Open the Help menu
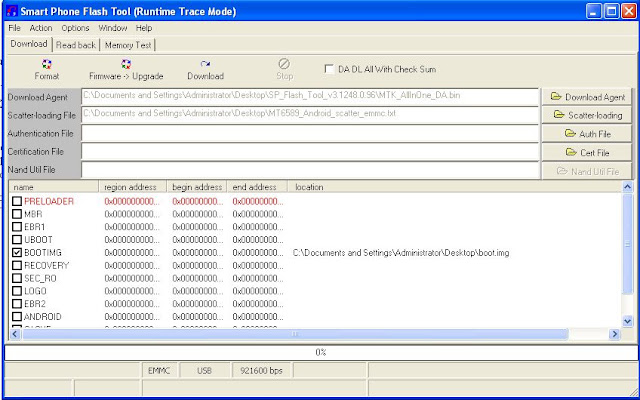Viewport: 640px width, 400px height. point(144,28)
